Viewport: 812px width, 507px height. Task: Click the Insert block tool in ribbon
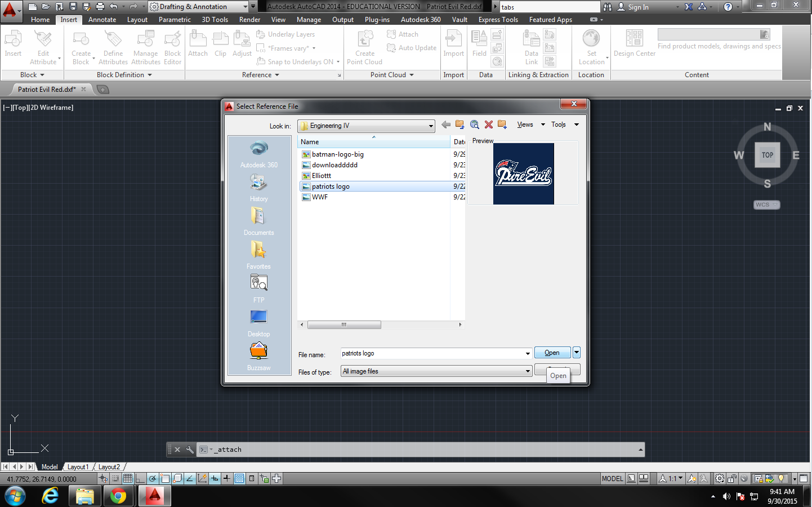click(x=13, y=44)
